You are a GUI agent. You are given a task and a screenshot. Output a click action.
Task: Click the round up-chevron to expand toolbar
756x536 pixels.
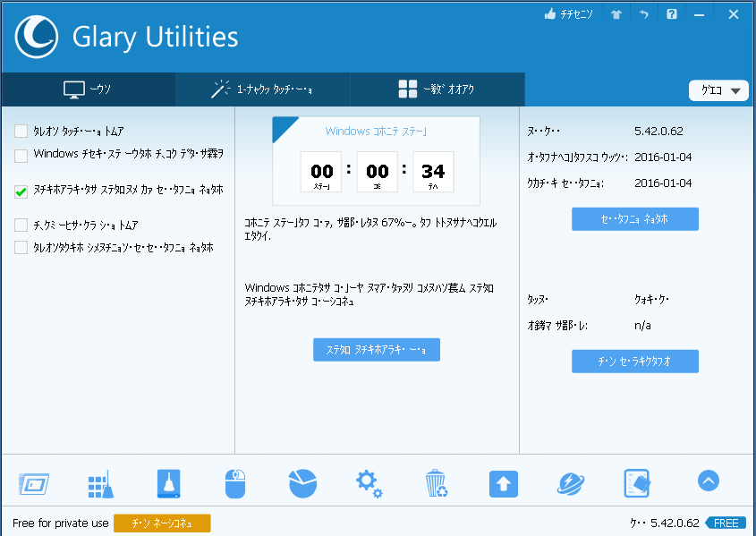[709, 481]
